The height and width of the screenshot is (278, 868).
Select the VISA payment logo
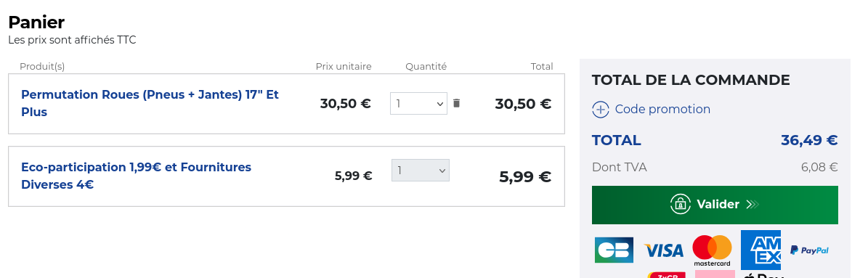(664, 251)
